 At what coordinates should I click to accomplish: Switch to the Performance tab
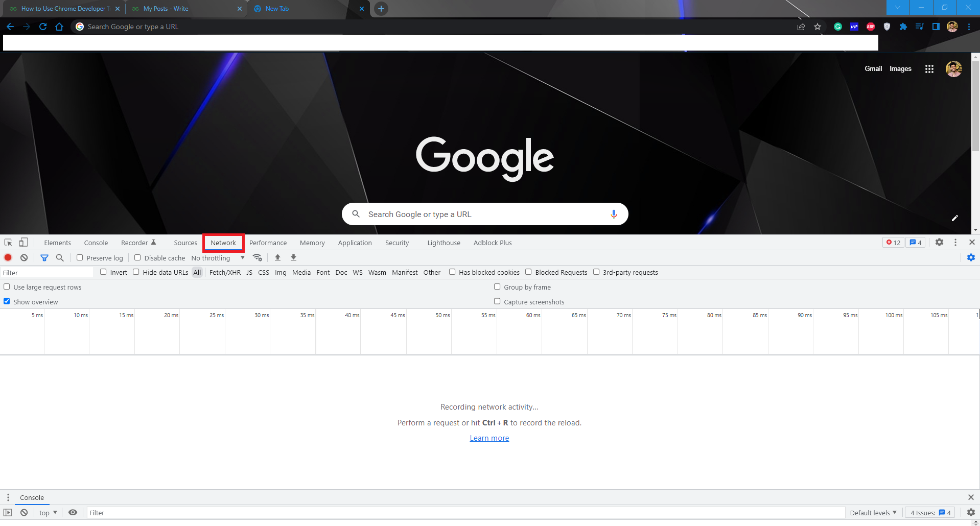coord(268,243)
